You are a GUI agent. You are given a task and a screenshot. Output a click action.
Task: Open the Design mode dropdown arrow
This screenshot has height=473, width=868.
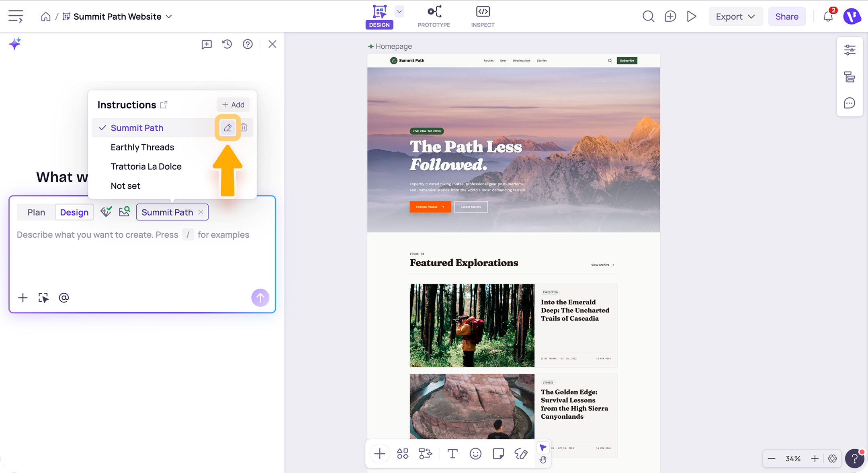pos(399,12)
